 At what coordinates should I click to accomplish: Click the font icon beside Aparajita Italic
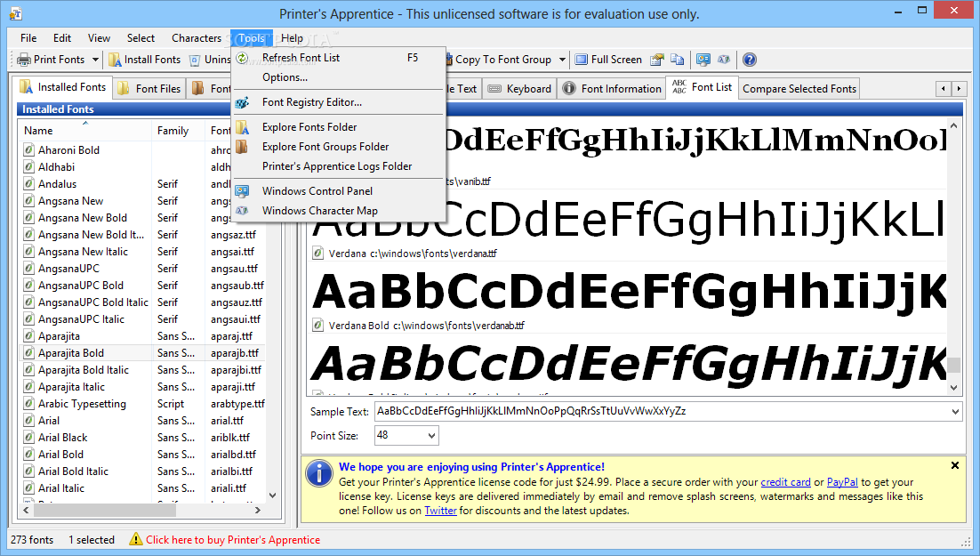[28, 386]
